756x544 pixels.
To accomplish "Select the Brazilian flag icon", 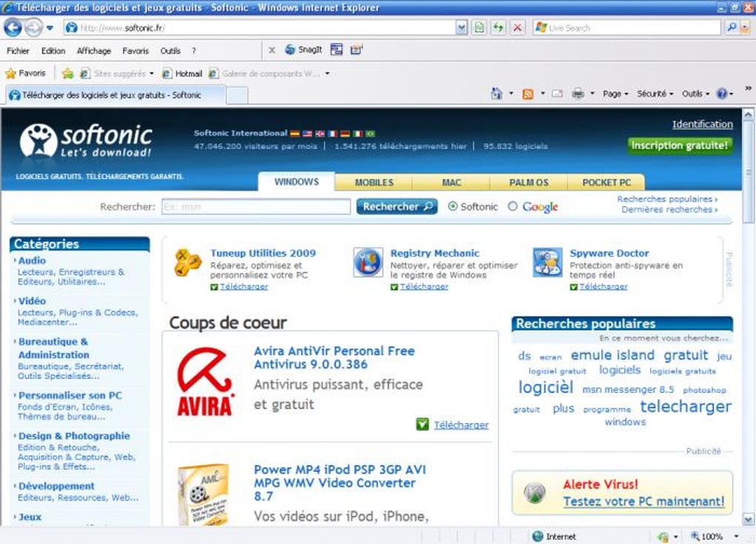I will (x=370, y=133).
